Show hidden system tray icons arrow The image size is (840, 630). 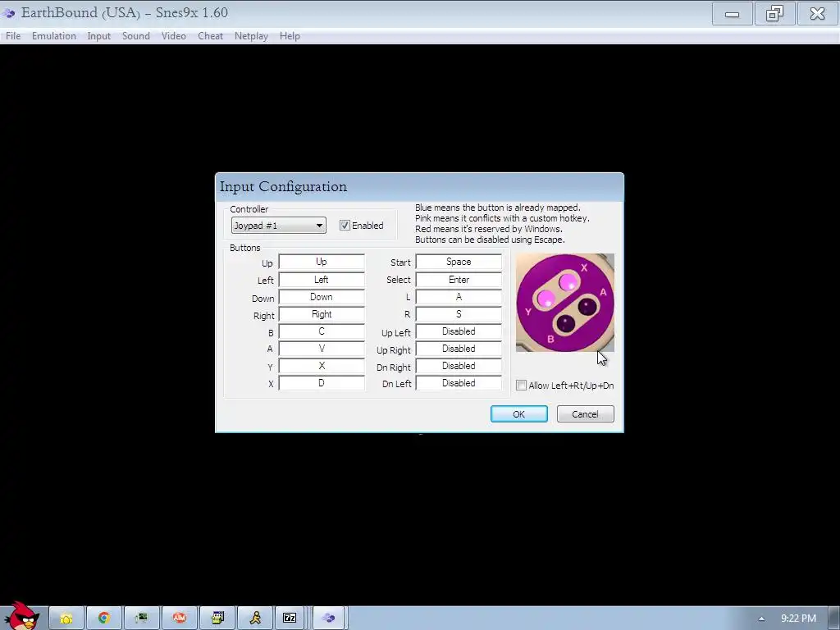[x=761, y=619]
